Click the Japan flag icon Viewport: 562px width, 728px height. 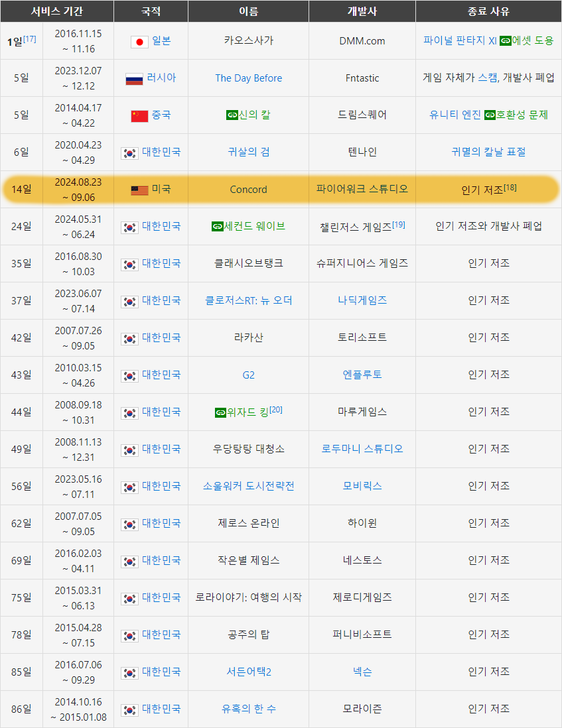139,42
